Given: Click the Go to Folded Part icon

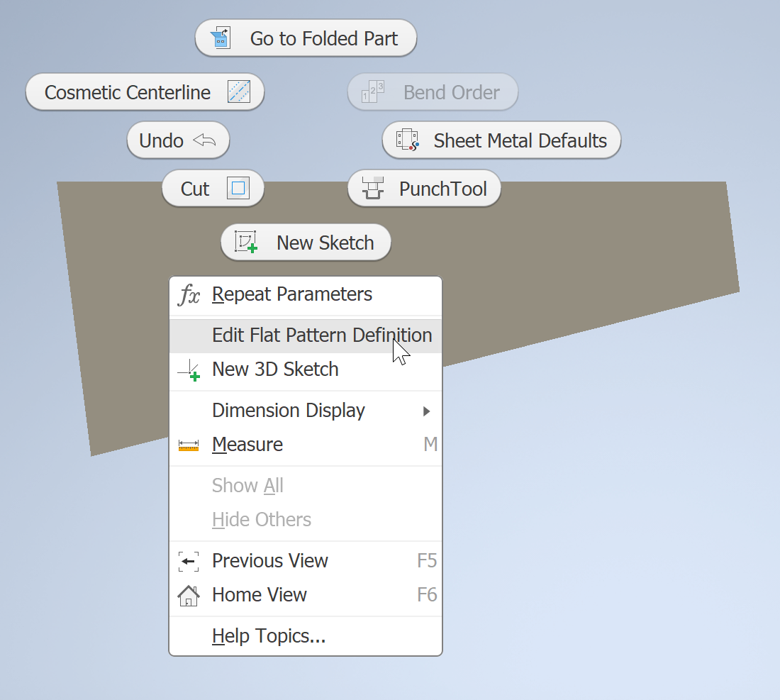Looking at the screenshot, I should [220, 38].
